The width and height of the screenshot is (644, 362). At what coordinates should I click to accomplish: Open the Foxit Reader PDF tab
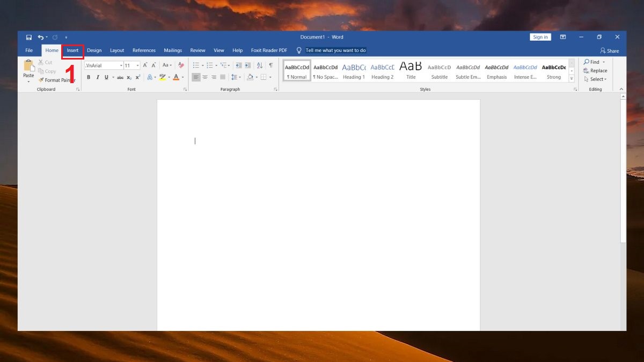click(x=269, y=50)
